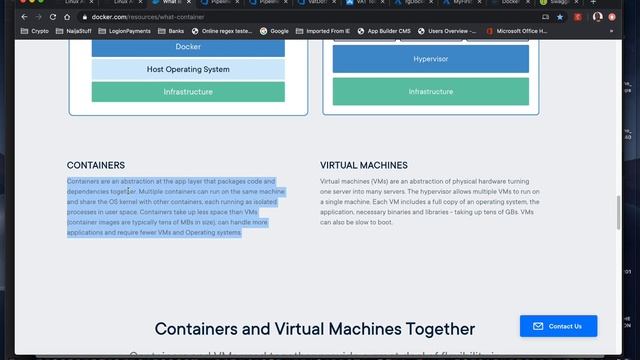
Task: Close the second Pipeline tab
Action: click(285, 2)
